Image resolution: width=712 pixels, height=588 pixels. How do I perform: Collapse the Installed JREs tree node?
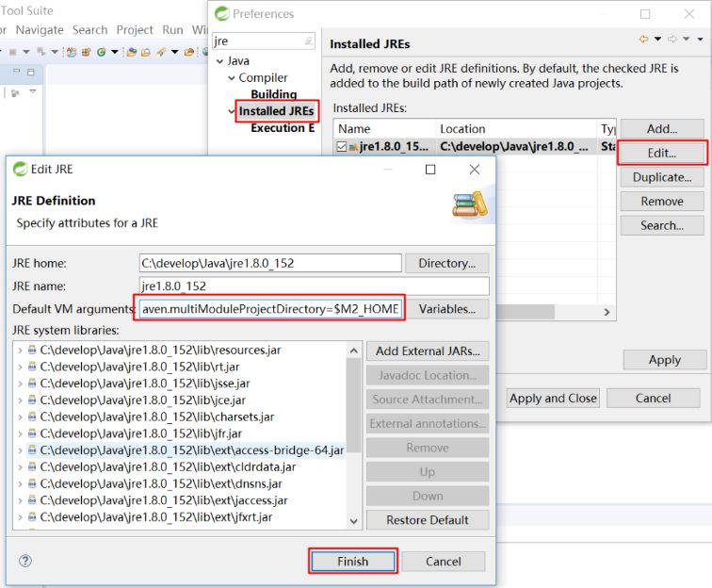[232, 111]
